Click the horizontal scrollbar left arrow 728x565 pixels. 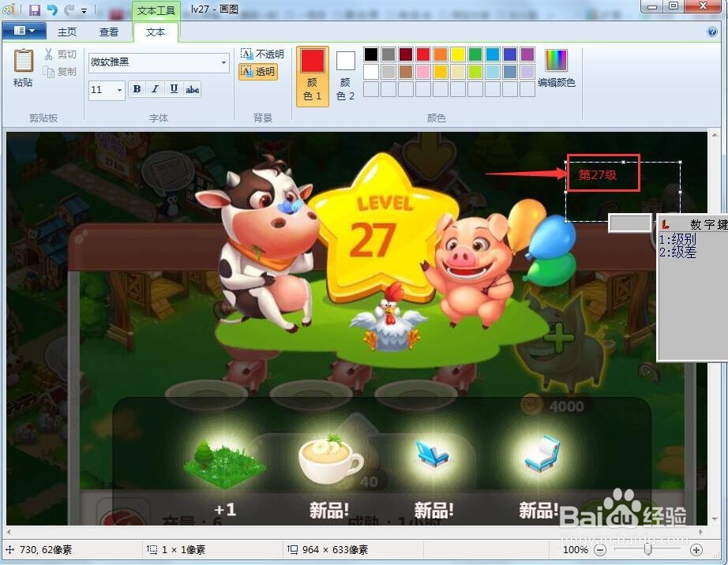click(x=9, y=532)
